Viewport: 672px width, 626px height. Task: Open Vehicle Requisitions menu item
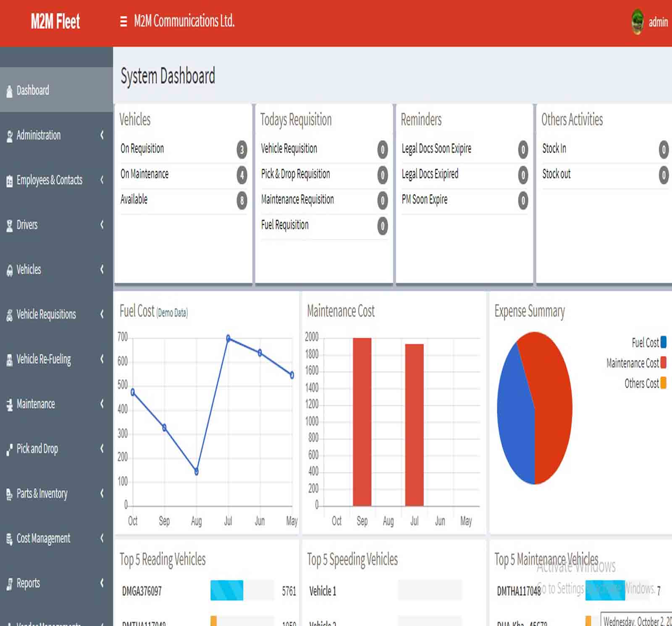coord(46,314)
